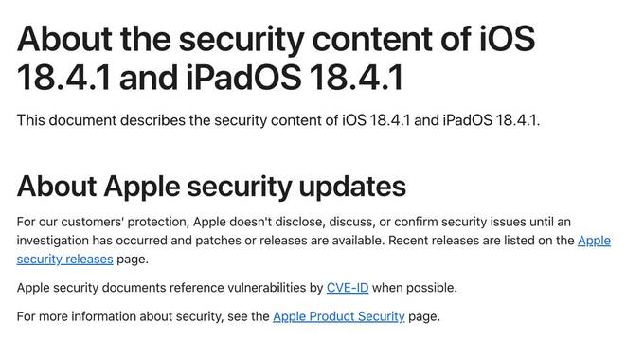Click the 'About Apple security updates' heading

211,187
